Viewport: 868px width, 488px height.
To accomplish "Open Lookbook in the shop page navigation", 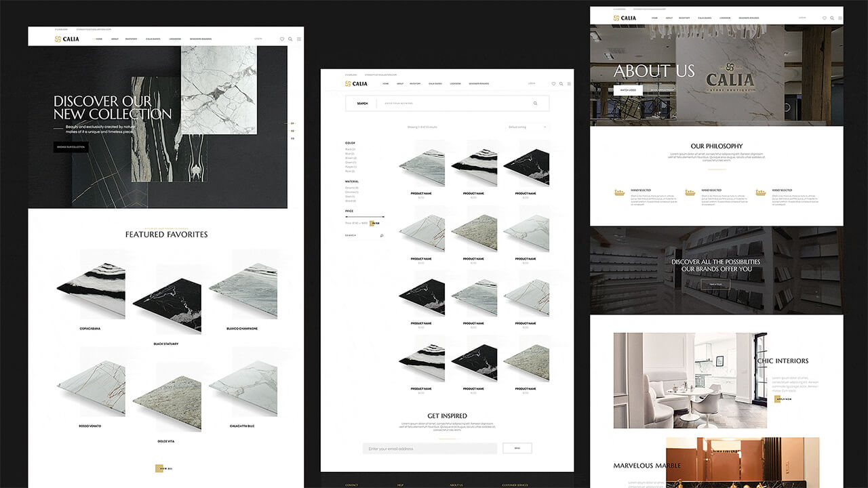I will click(x=455, y=84).
